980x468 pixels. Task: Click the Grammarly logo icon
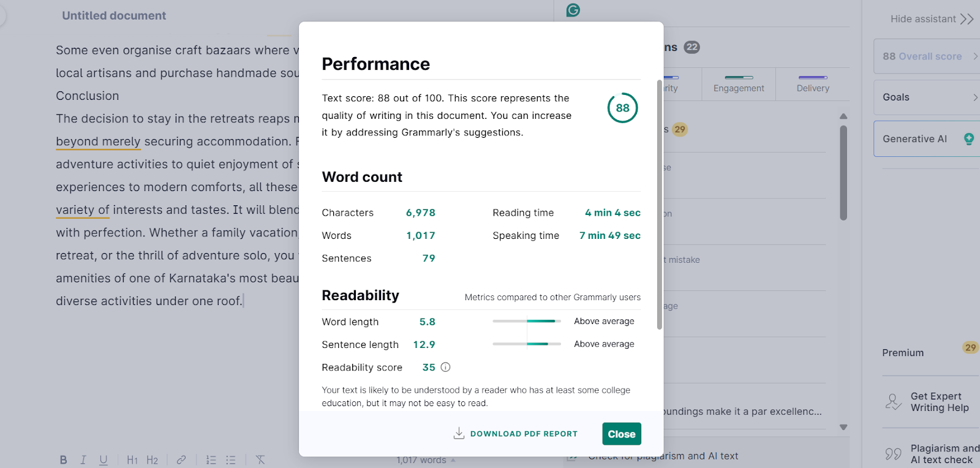click(573, 10)
